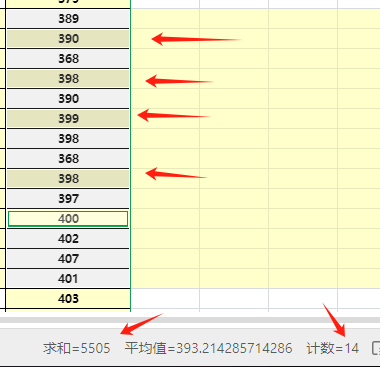Viewport: 380px width, 367px height.
Task: Select the yellow cell containing 403
Action: [x=68, y=299]
